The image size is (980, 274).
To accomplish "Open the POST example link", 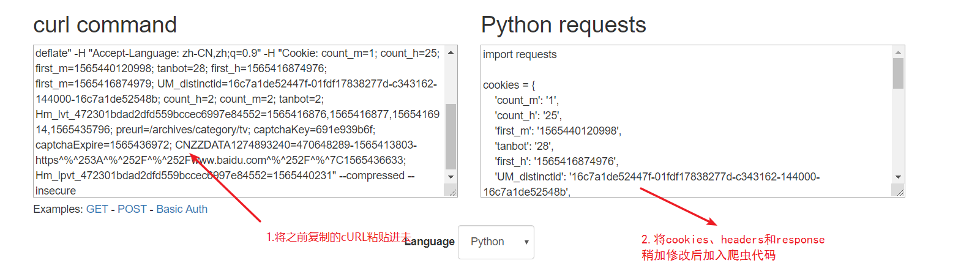I will (132, 209).
